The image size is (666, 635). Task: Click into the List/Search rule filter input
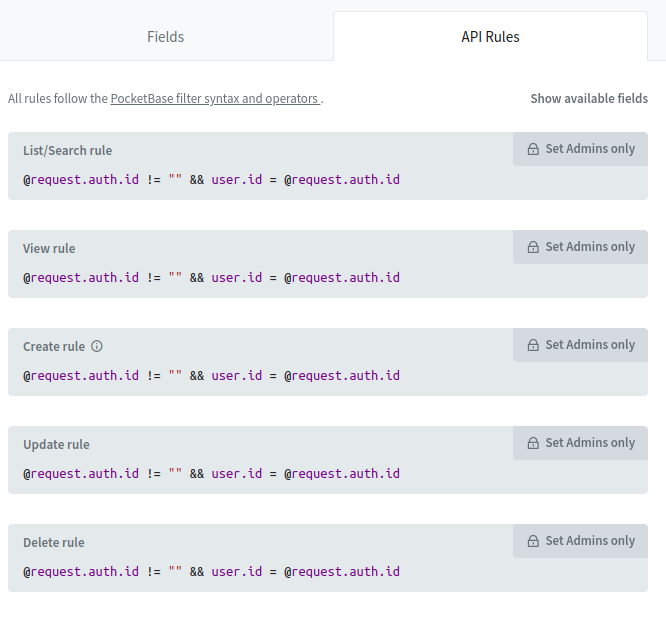click(300, 180)
